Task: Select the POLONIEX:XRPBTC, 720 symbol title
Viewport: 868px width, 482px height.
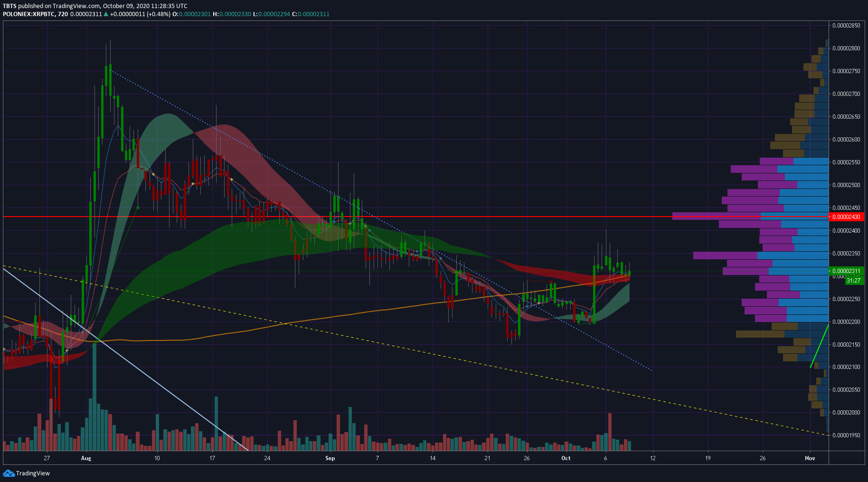Action: click(x=35, y=14)
